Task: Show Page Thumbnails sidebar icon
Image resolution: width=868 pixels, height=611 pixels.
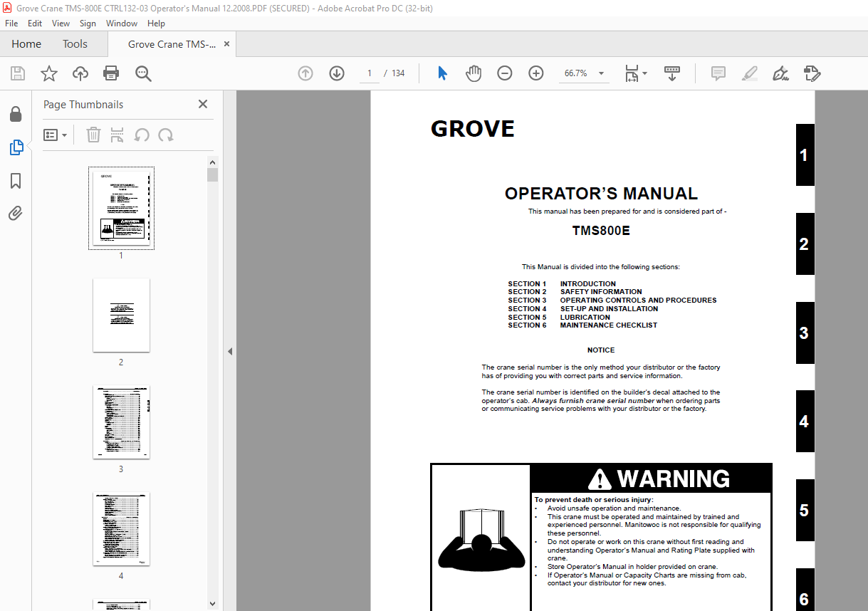Action: [x=16, y=147]
